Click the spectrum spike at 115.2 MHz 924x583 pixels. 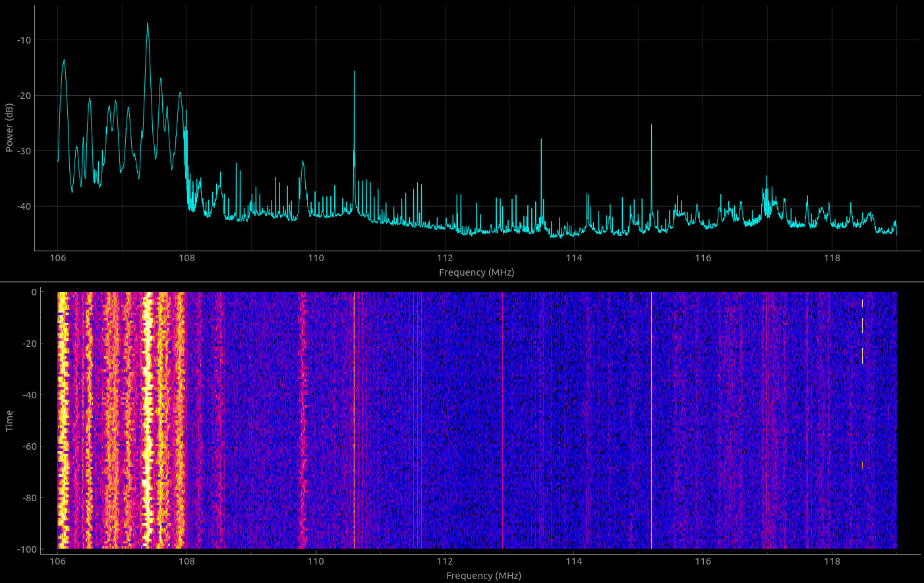coord(651,125)
